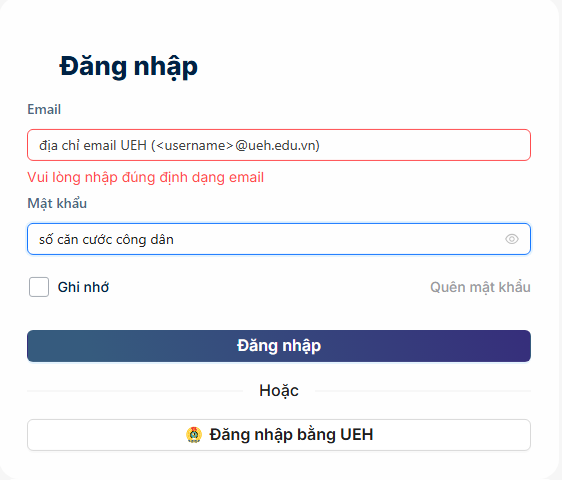This screenshot has height=480, width=562.
Task: Click the UEH logo icon
Action: 194,435
